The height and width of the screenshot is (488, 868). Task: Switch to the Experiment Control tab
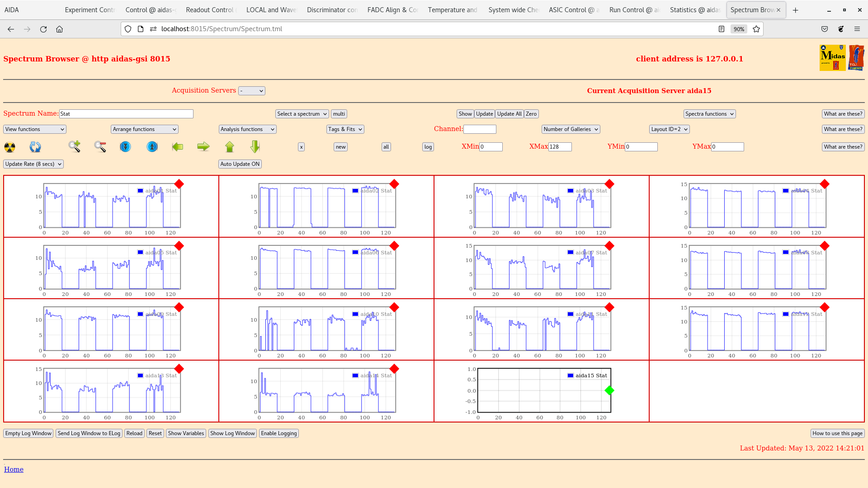coord(90,10)
